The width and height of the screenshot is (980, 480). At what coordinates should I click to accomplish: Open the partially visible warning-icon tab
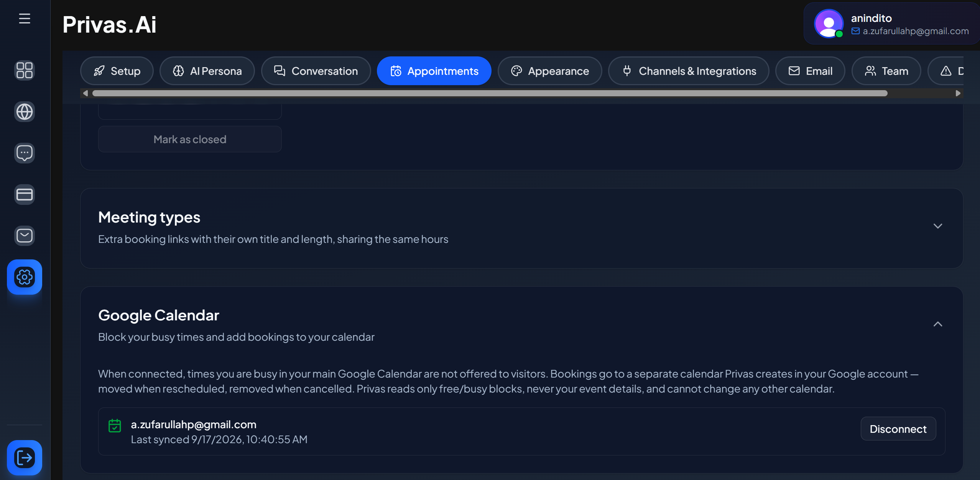(946, 71)
